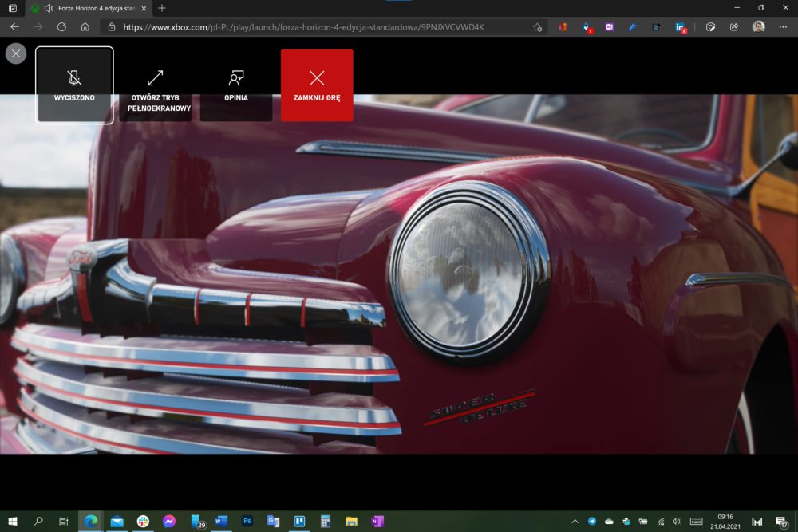
Task: Click the M logo tray icon
Action: [757, 522]
